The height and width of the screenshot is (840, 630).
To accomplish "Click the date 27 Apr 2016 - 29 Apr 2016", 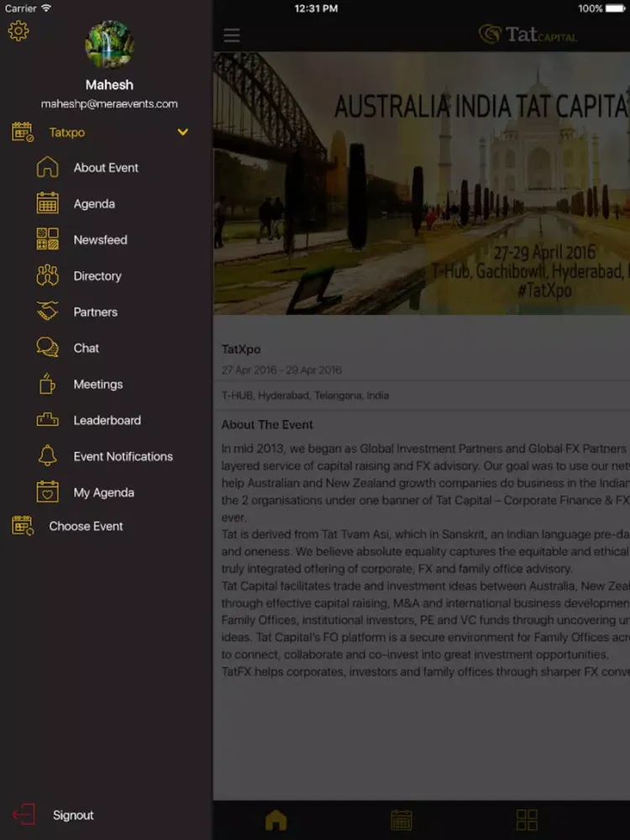I will click(281, 370).
